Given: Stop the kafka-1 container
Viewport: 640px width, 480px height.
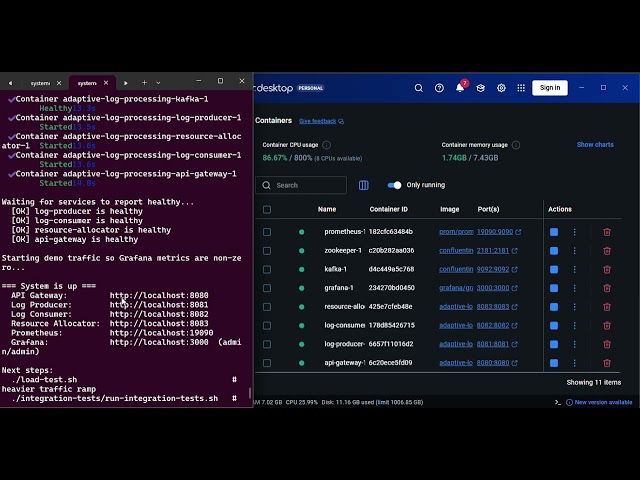Looking at the screenshot, I should coord(554,269).
